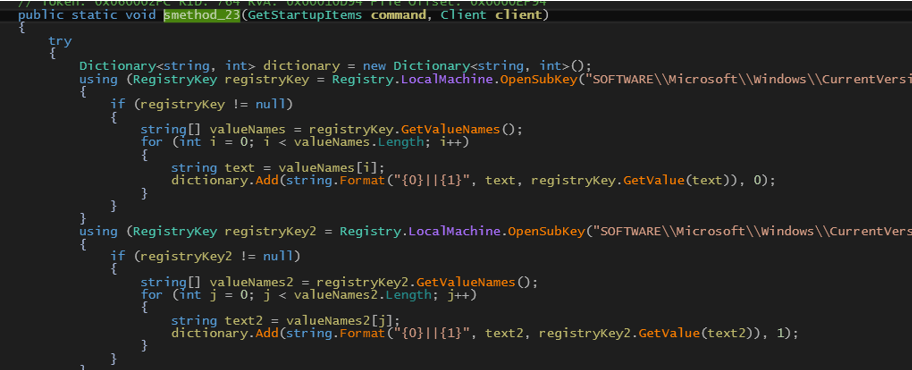Screen dimensions: 912x370
Task: Click 'GetValue(text)' call
Action: [x=676, y=180]
